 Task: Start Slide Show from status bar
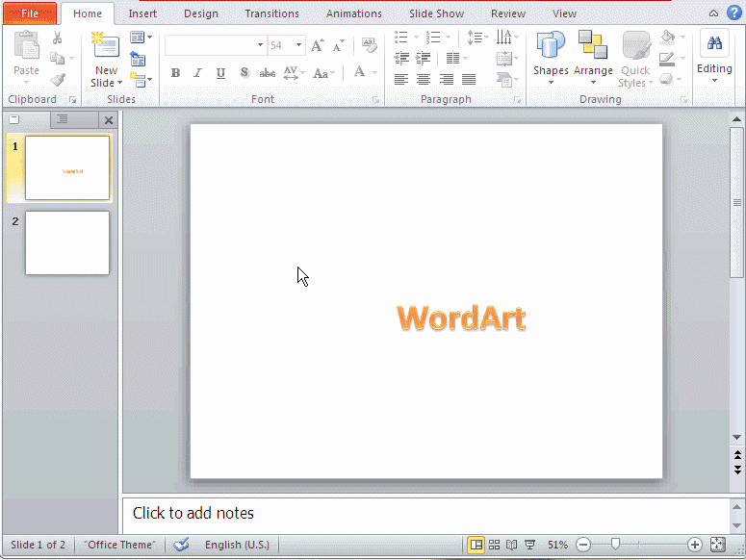coord(529,545)
